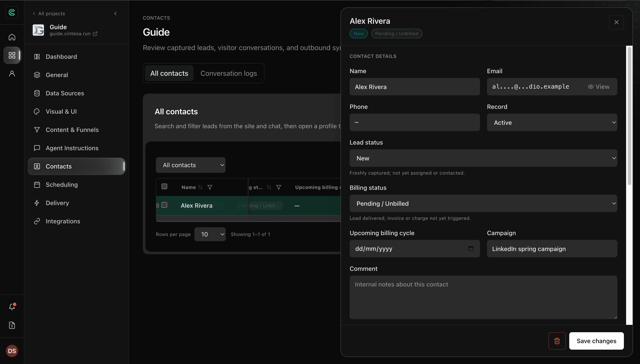Open external link icon next to guide.cintesa.run
Screen dimensions: 640x364
click(95, 34)
